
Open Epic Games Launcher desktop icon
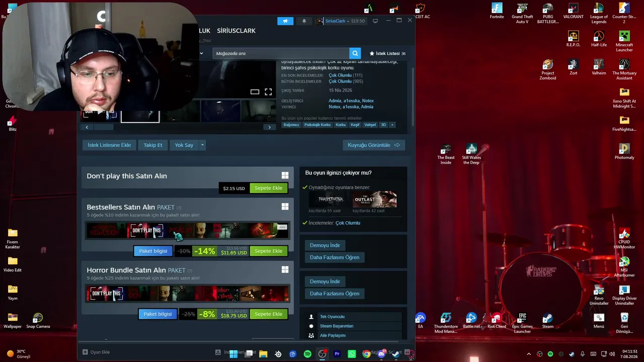point(522,323)
